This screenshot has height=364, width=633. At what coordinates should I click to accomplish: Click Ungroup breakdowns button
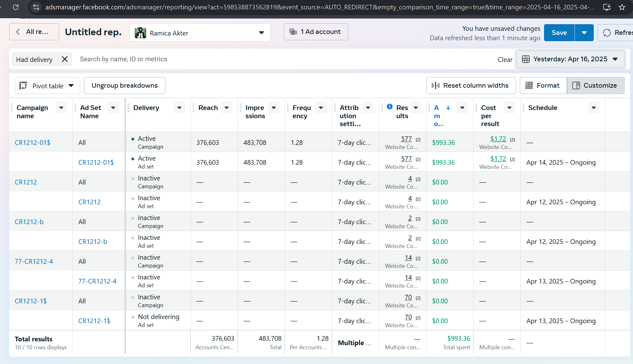pyautogui.click(x=124, y=85)
